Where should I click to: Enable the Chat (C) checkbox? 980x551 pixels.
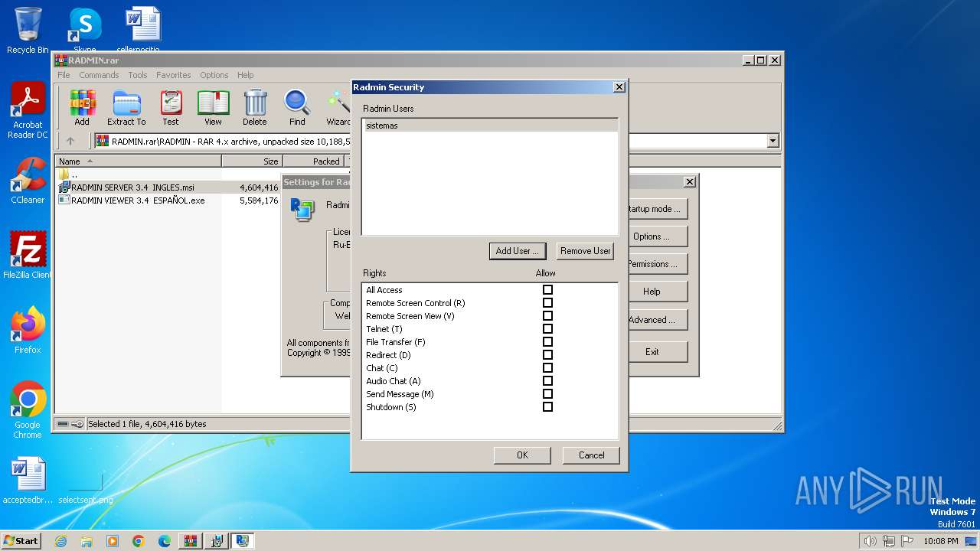[547, 368]
